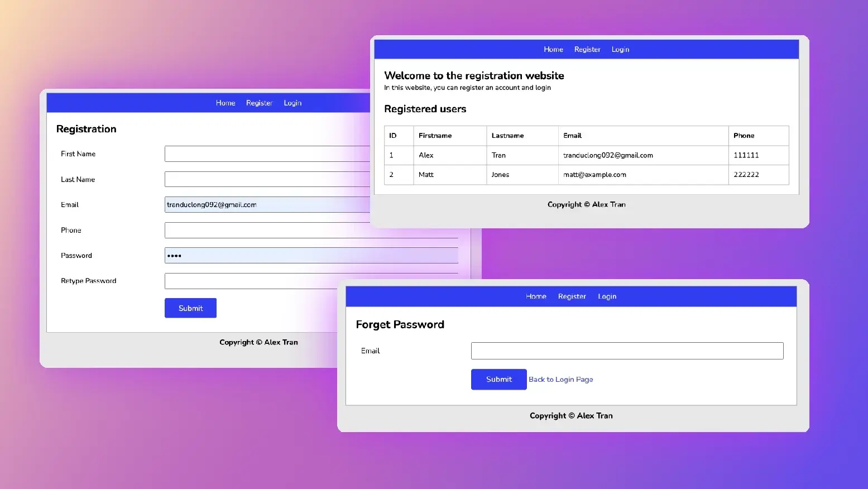Select the matt@example.com table cell
The image size is (868, 489).
pyautogui.click(x=644, y=175)
